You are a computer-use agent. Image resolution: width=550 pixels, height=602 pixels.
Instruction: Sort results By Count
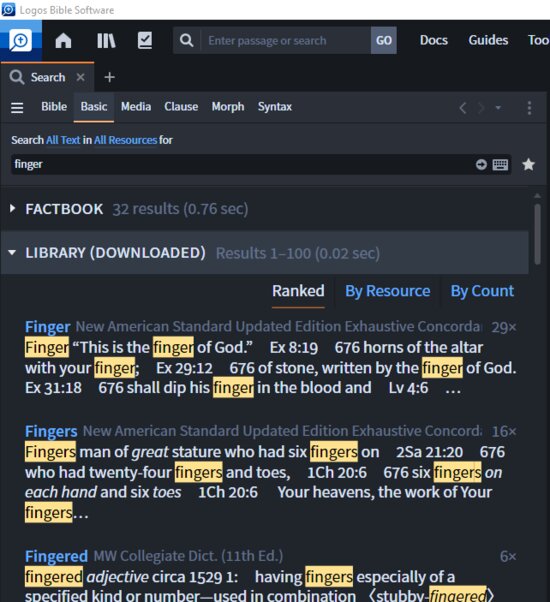[x=482, y=291]
